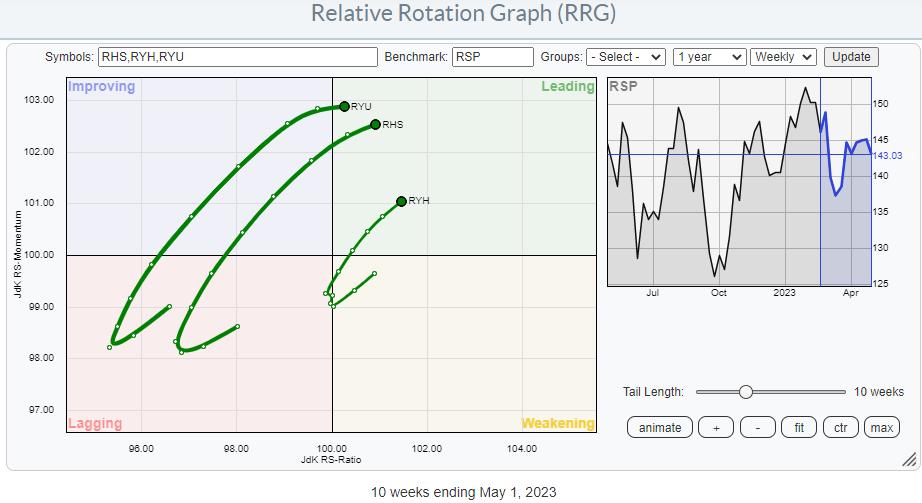Open the 1 year range dropdown
Screen dimensions: 922x503
[x=709, y=57]
